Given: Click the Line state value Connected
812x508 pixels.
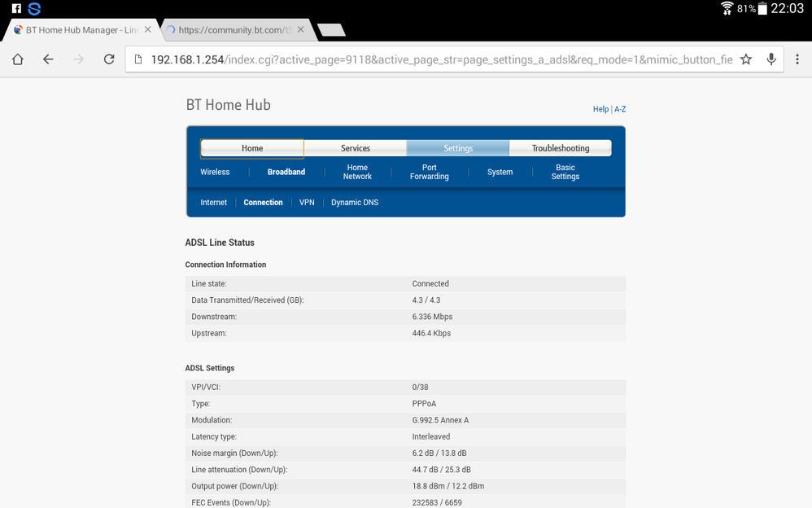Looking at the screenshot, I should pos(430,283).
